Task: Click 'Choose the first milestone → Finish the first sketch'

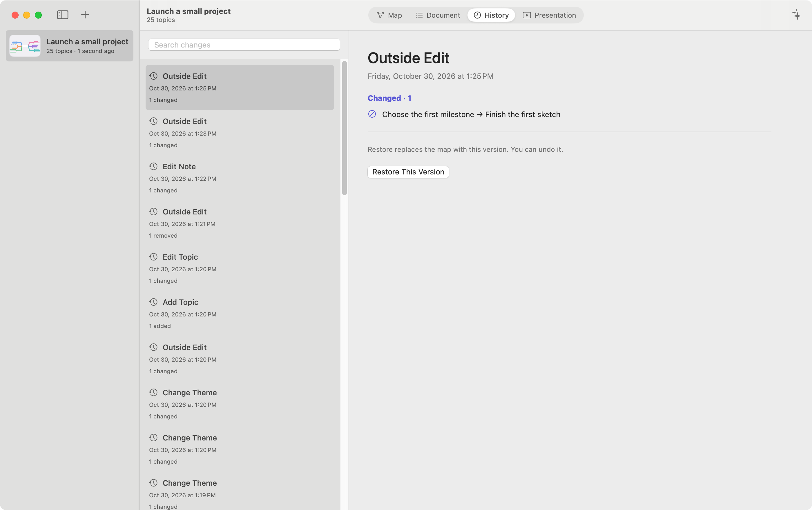Action: [x=471, y=114]
